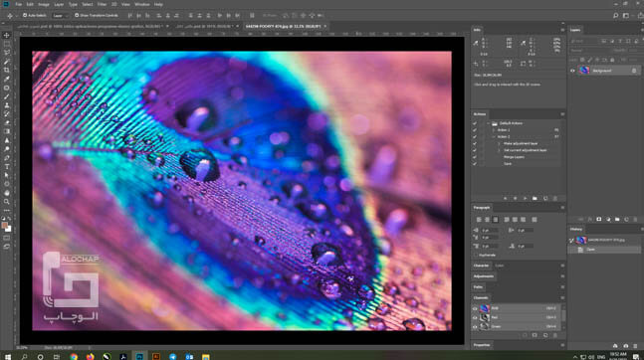Click the Show Transform Controls checkbox
644x360 pixels.
point(77,15)
